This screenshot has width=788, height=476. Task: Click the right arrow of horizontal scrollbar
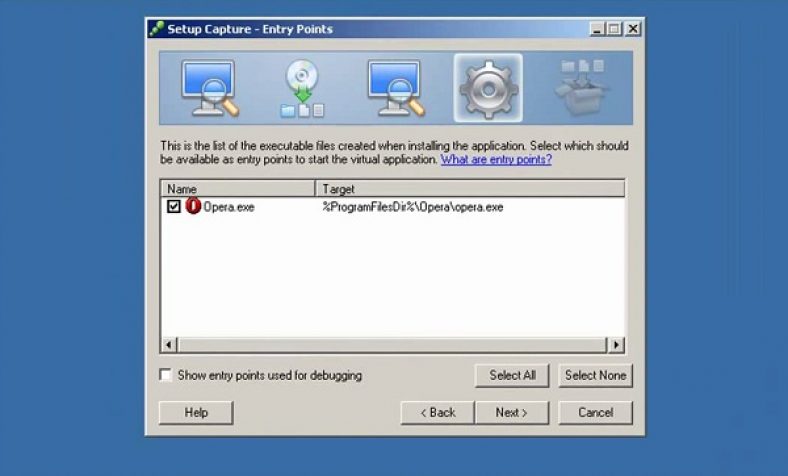[x=616, y=345]
